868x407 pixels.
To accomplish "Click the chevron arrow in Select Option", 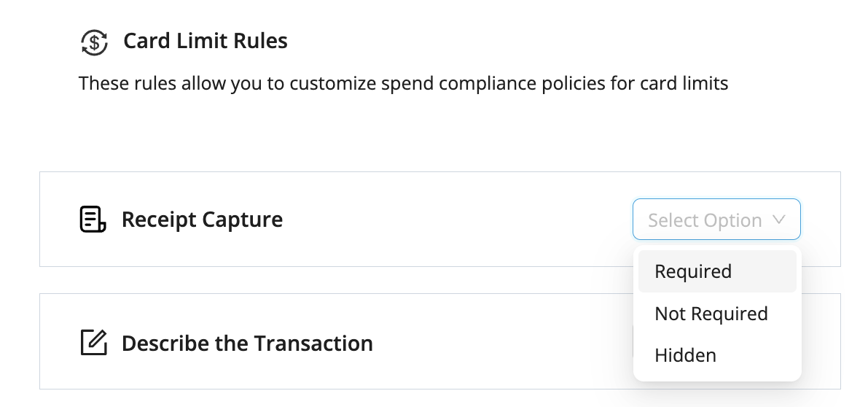I will click(x=779, y=220).
